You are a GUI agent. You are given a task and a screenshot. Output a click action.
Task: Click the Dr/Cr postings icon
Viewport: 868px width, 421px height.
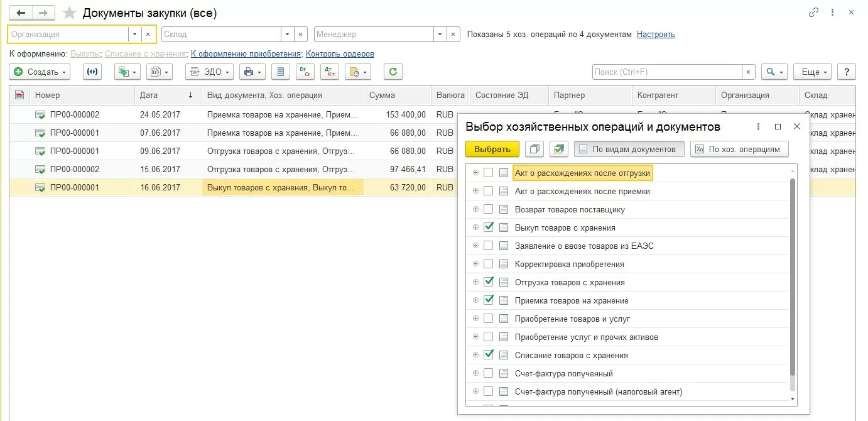coord(305,72)
